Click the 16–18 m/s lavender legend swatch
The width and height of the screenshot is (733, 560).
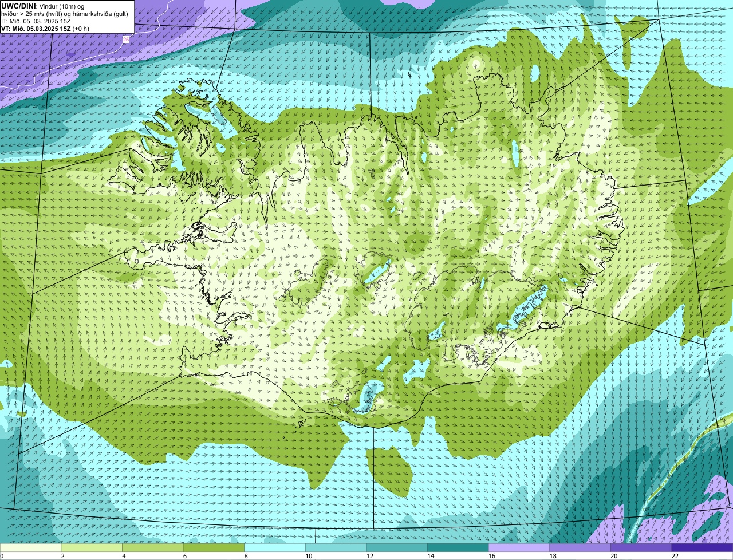tap(519, 548)
